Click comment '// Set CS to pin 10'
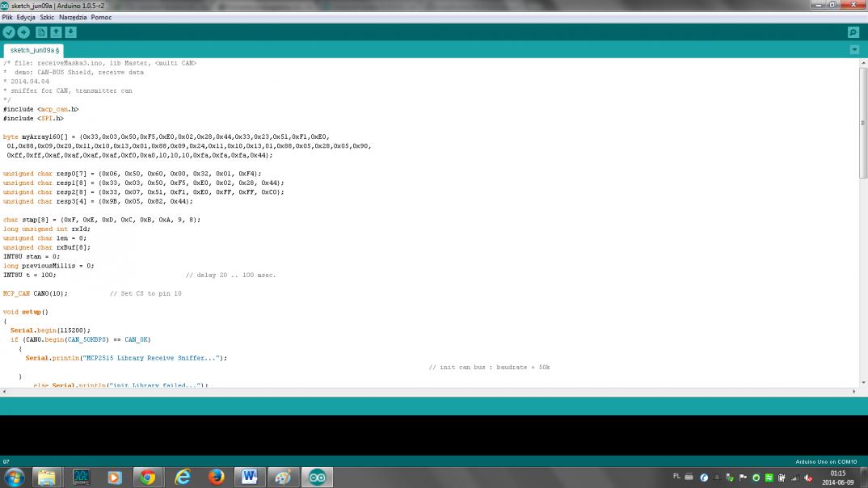This screenshot has height=488, width=868. [145, 293]
